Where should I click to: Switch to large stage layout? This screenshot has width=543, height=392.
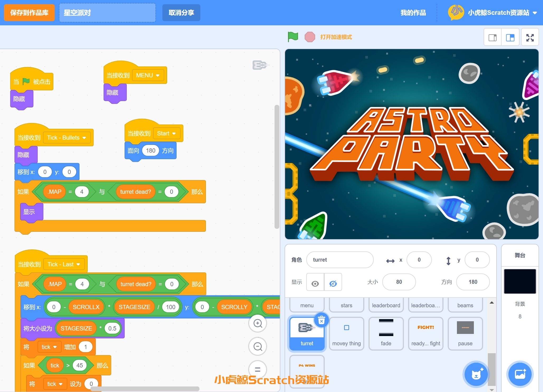click(x=510, y=37)
